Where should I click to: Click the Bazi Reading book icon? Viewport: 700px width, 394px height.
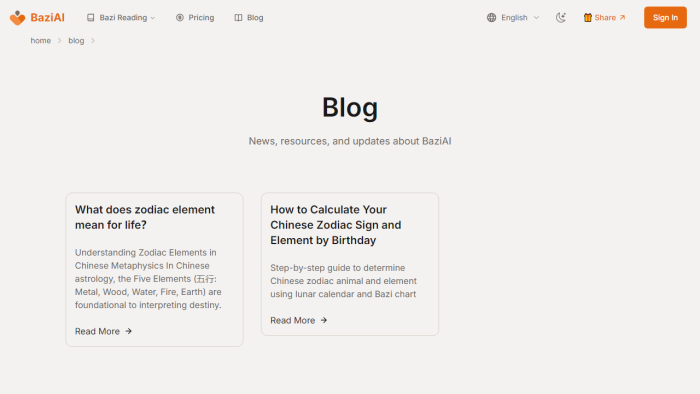tap(91, 17)
